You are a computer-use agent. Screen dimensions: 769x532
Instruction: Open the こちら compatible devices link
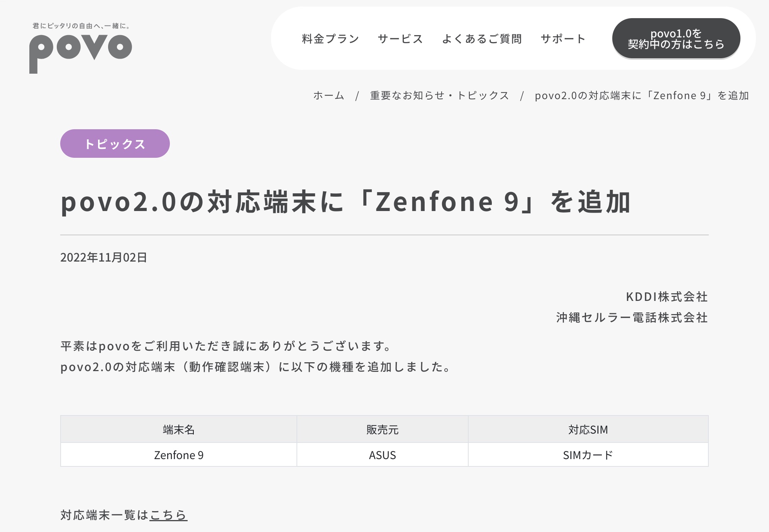[168, 515]
